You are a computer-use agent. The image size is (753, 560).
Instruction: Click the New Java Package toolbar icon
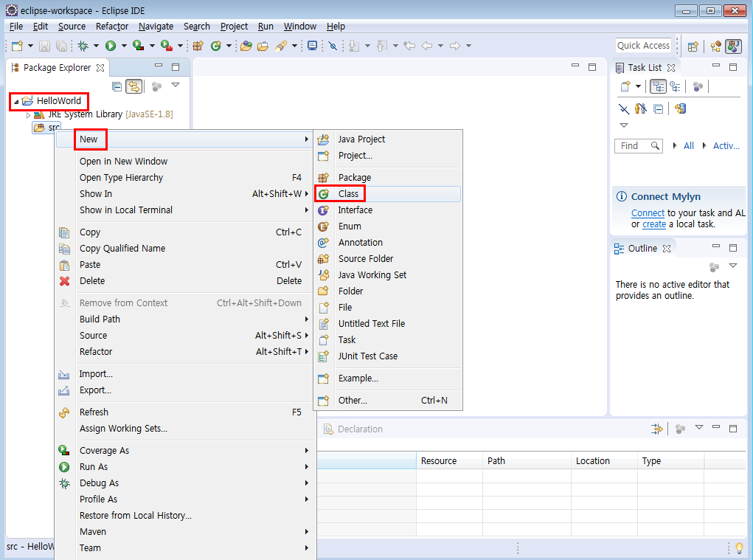(x=198, y=46)
